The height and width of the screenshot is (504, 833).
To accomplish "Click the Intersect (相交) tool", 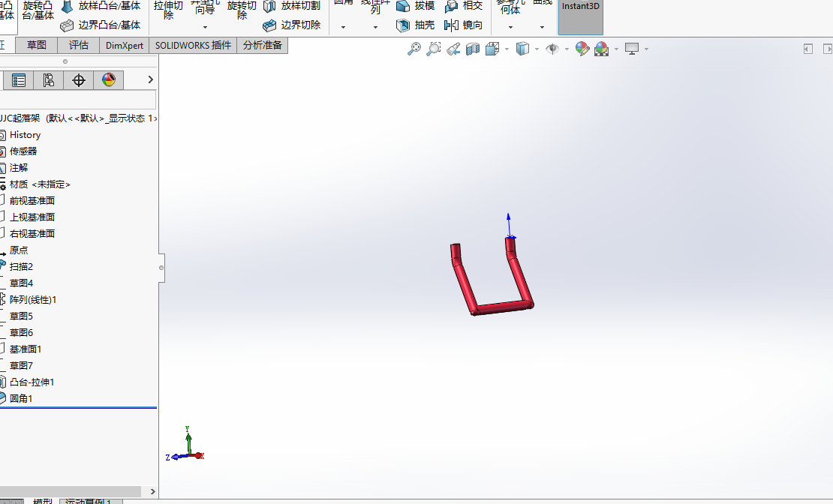I will [x=464, y=6].
